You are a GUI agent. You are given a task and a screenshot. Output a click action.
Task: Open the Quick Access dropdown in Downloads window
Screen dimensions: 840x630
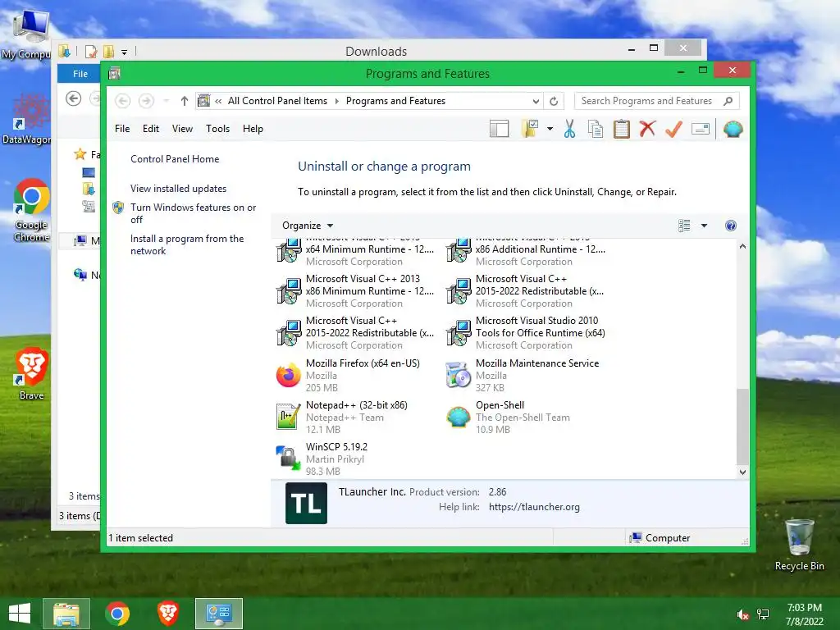pyautogui.click(x=125, y=52)
